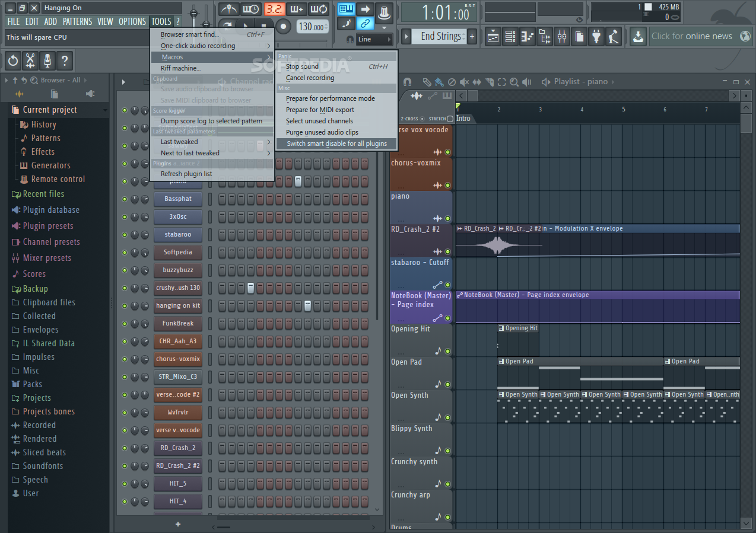Open the Playlist window icon in toolbar
Viewport: 756px width, 533px height.
pos(493,36)
